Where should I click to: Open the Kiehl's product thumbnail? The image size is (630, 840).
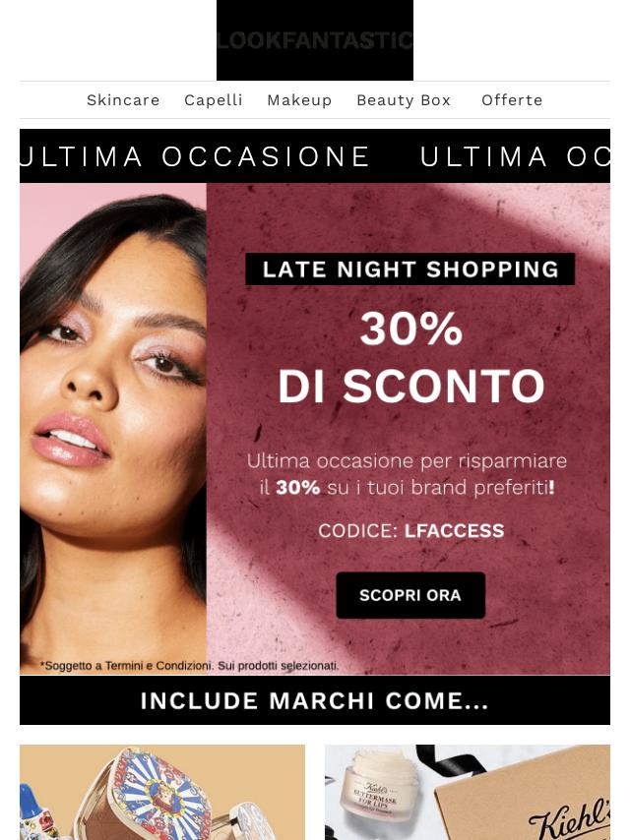[468, 793]
